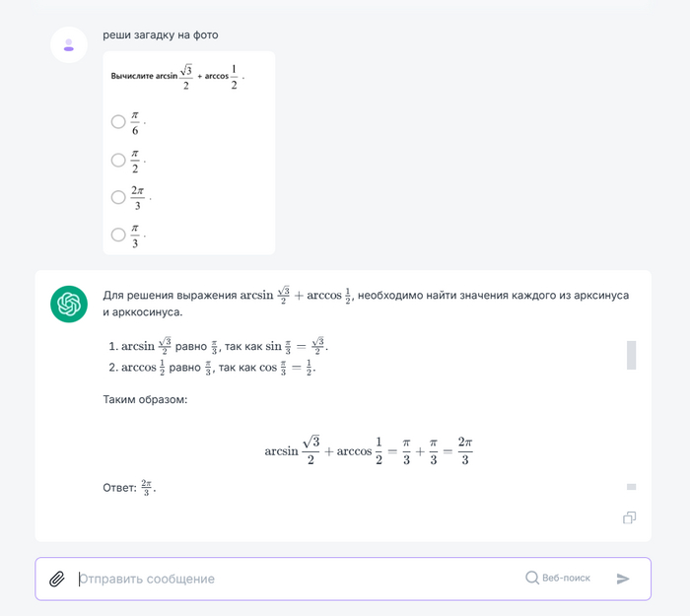Viewport: 690px width, 616px height.
Task: Click the 'Таким образом:' text line
Action: (x=145, y=400)
